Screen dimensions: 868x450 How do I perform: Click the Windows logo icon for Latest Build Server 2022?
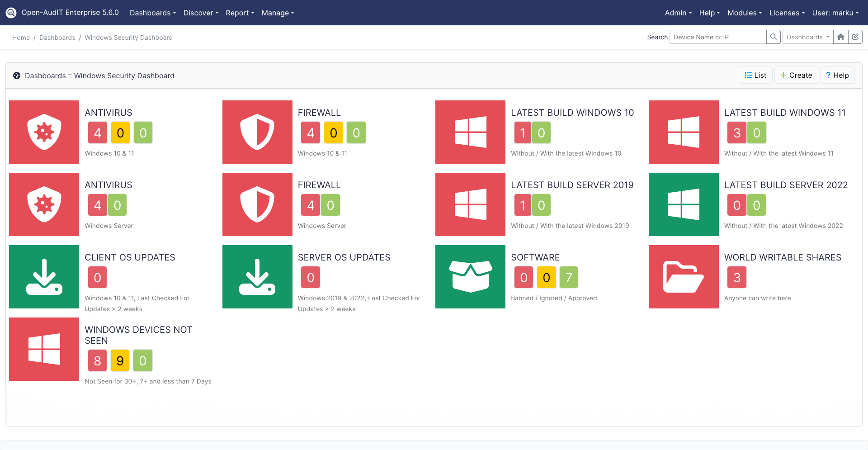684,204
